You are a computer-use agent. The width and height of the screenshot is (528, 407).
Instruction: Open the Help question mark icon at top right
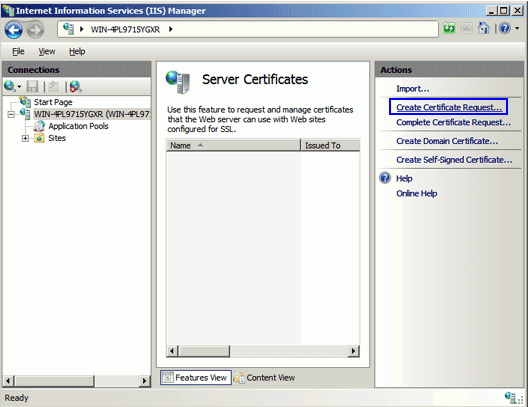pyautogui.click(x=504, y=29)
